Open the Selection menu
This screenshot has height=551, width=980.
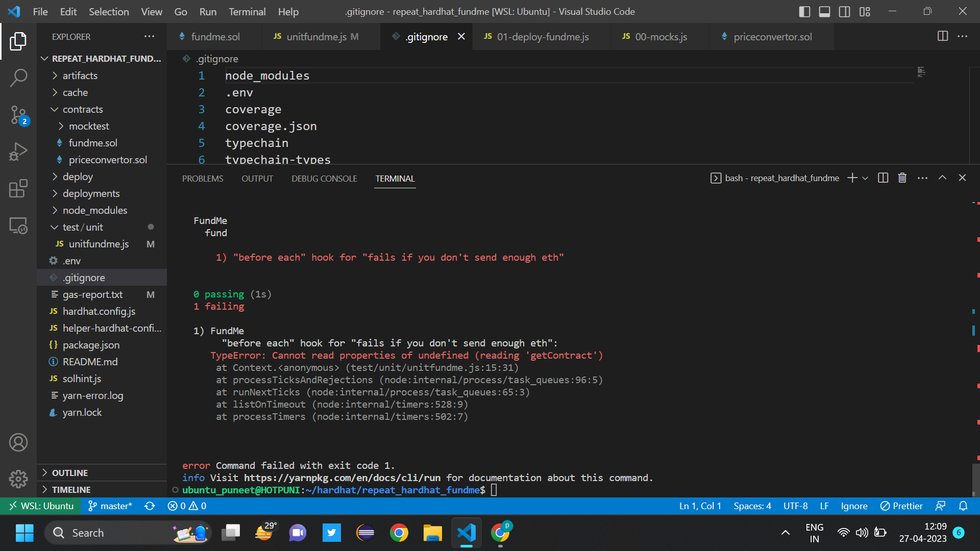pos(109,11)
